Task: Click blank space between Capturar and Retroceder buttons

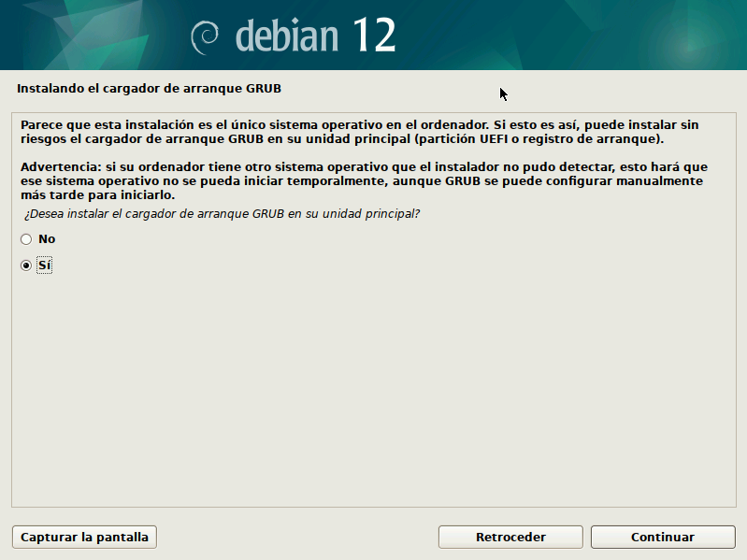Action: [x=297, y=538]
